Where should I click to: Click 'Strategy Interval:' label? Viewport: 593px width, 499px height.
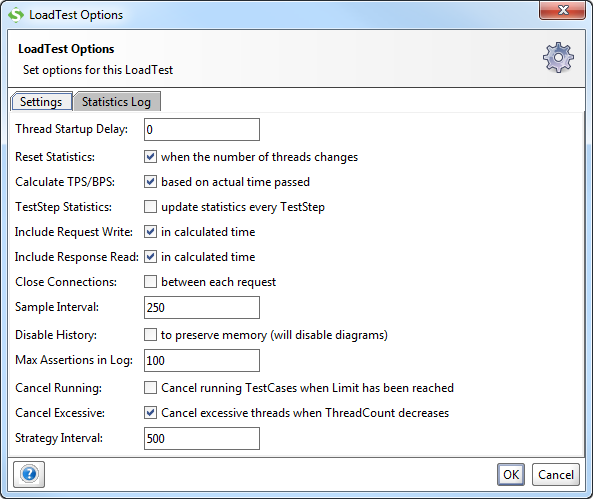(x=59, y=438)
